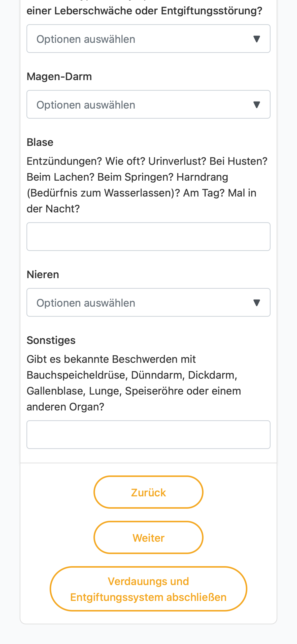Click the arrow icon of the Leberschwäche dropdown
Image resolution: width=297 pixels, height=644 pixels.
coord(256,39)
